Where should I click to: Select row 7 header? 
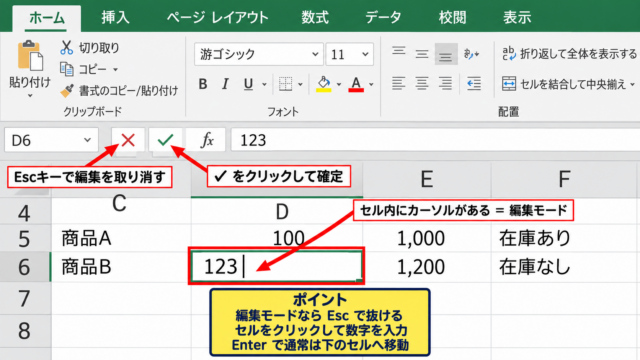[x=25, y=299]
